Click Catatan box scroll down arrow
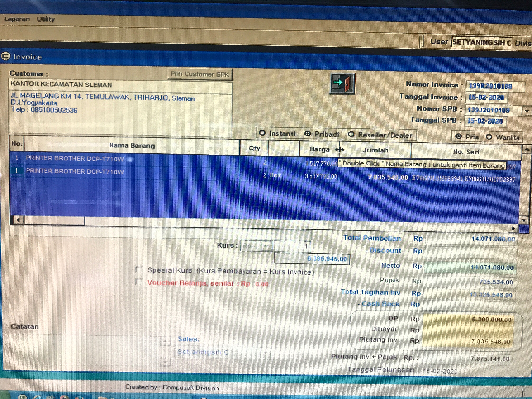532x399 pixels. coord(165,362)
